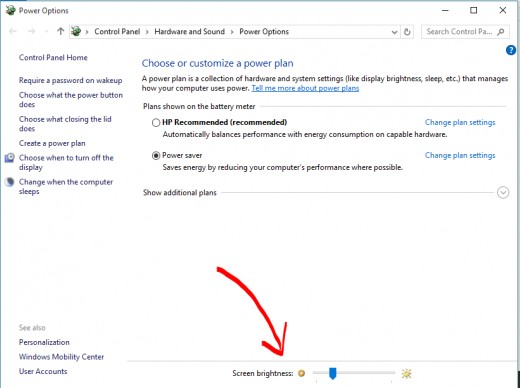Image resolution: width=520 pixels, height=388 pixels.
Task: Click the Control Panel icon in address bar
Action: 76,31
